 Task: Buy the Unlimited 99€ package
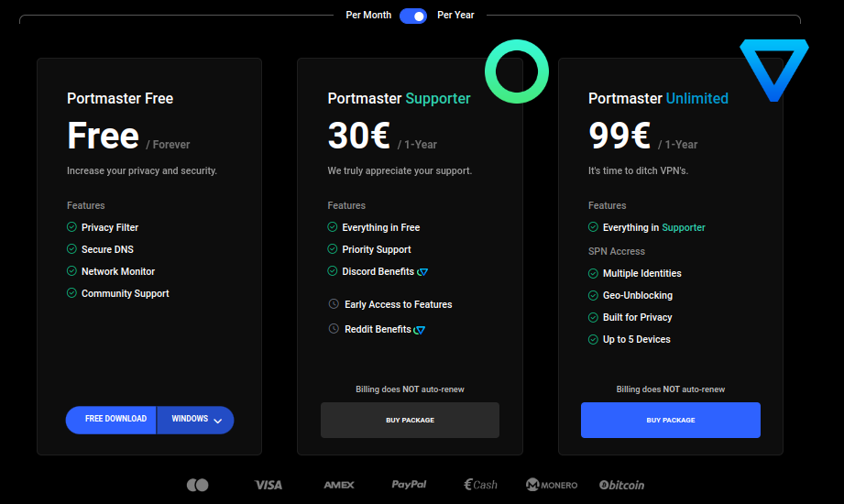670,421
